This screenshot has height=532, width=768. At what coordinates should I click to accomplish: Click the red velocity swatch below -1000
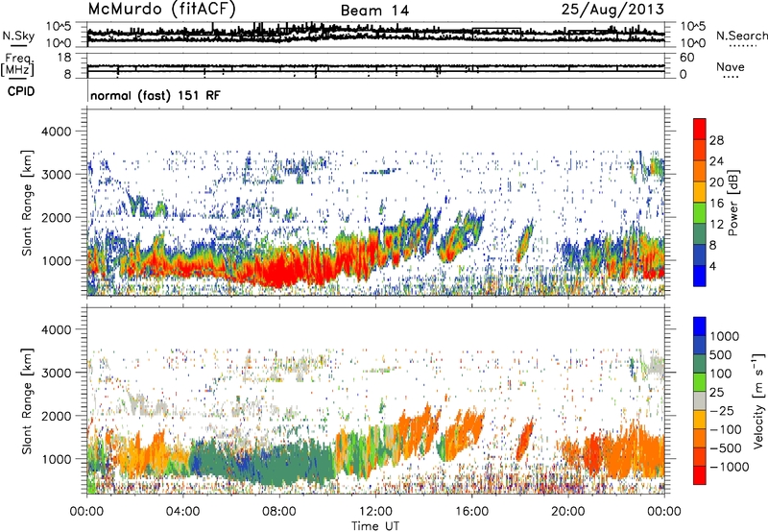[x=700, y=475]
